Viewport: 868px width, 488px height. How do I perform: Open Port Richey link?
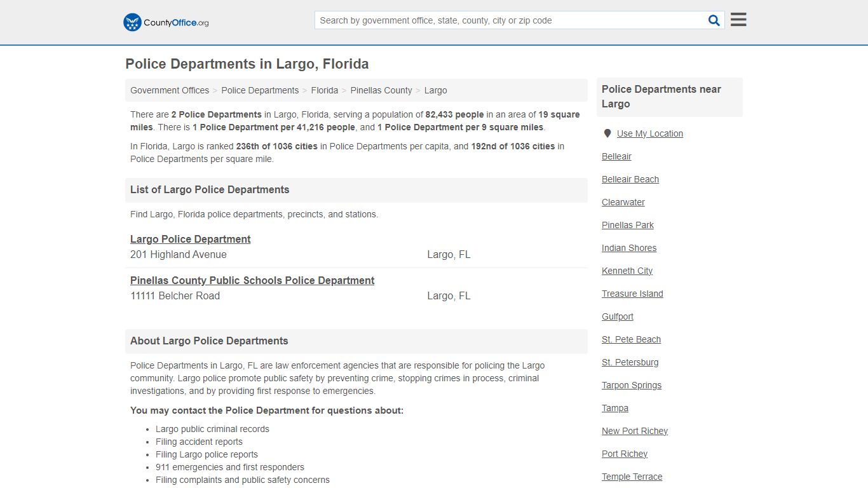pyautogui.click(x=625, y=454)
